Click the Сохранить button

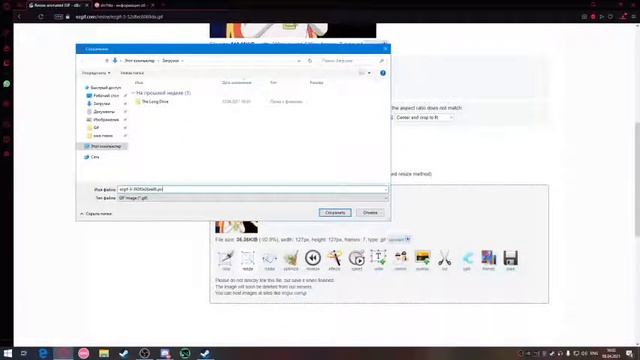click(x=335, y=213)
